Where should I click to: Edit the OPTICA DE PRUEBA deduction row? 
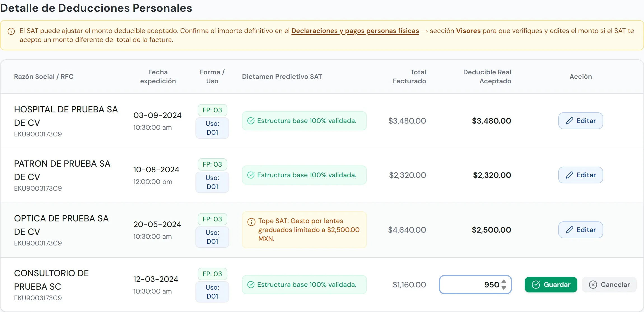[580, 230]
